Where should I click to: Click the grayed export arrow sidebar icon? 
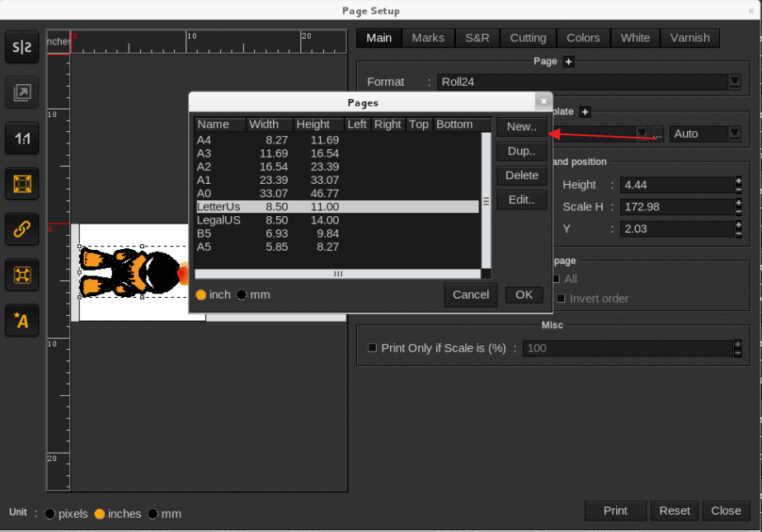coord(21,93)
